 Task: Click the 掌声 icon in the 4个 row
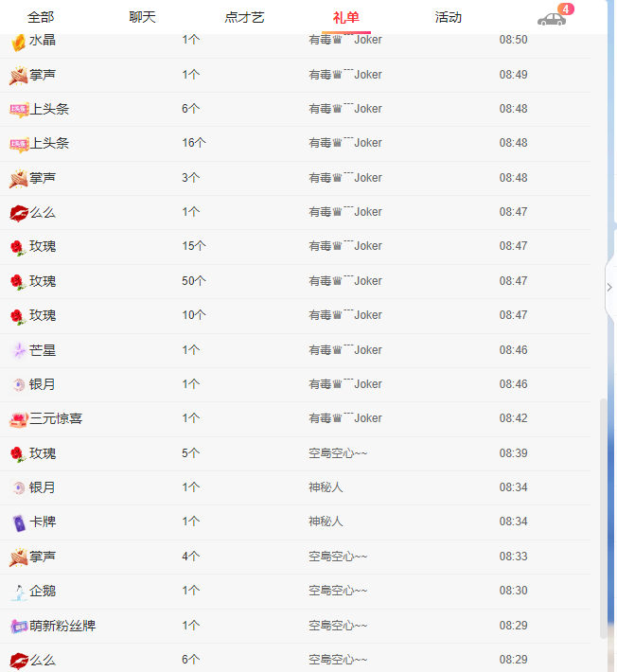tap(18, 557)
